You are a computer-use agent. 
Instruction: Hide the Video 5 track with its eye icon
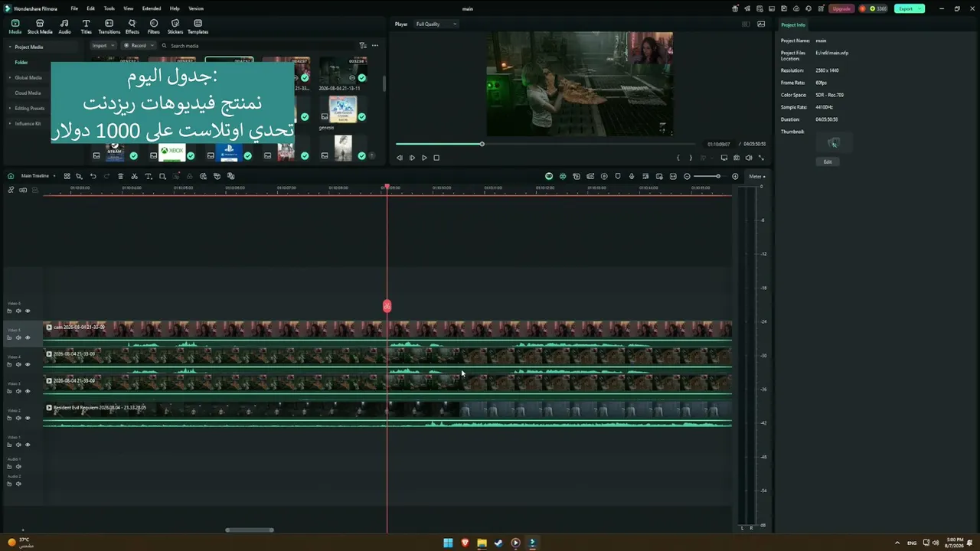pyautogui.click(x=28, y=337)
